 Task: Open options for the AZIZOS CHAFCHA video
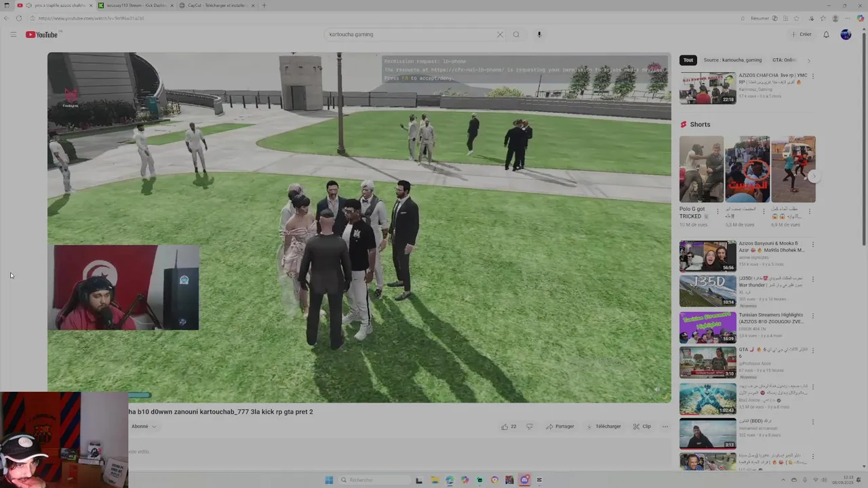point(813,76)
